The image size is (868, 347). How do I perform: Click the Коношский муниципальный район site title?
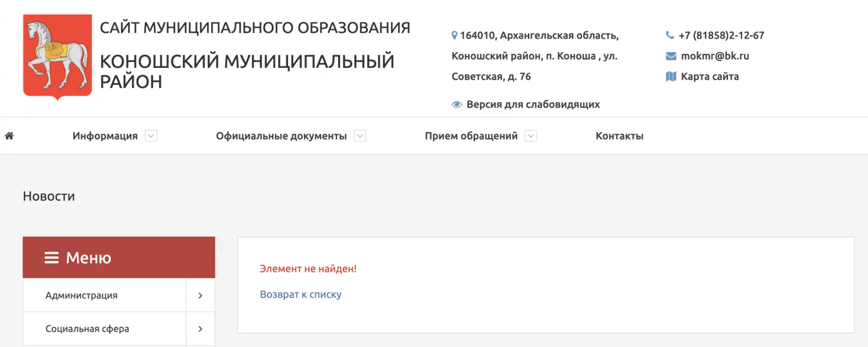point(247,71)
